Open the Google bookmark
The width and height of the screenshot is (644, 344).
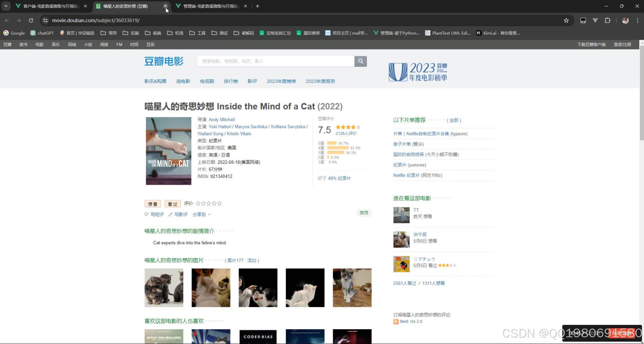point(14,33)
